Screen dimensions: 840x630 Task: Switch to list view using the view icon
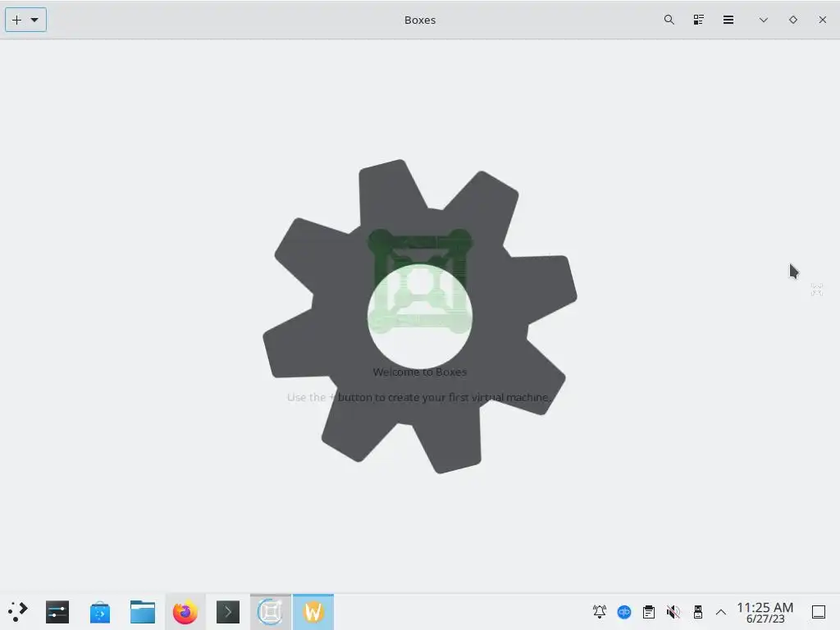pos(699,20)
